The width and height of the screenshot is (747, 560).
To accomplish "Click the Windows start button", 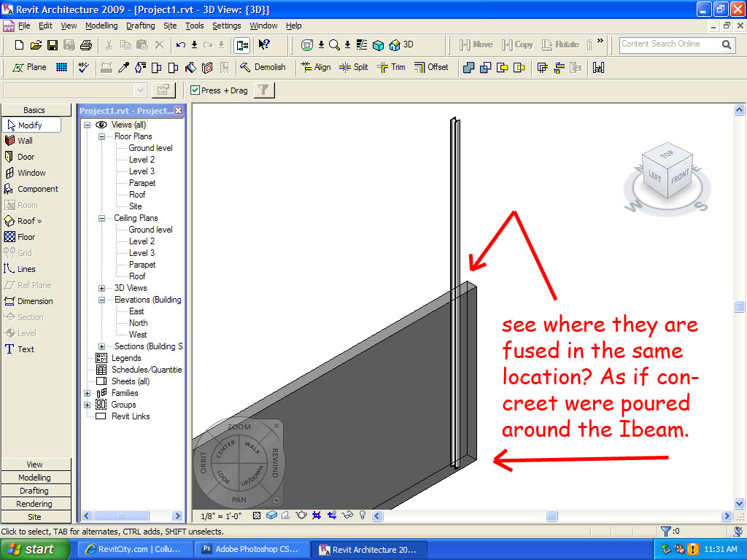I will (x=34, y=550).
